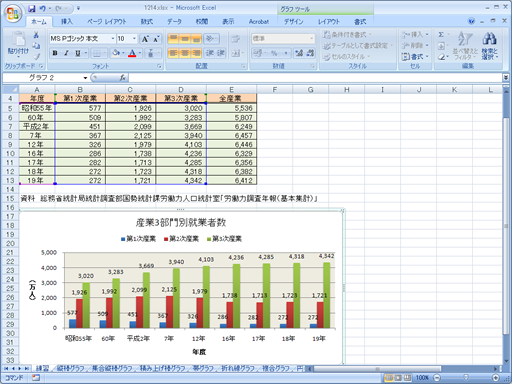Toggle center text alignment

tap(185, 53)
